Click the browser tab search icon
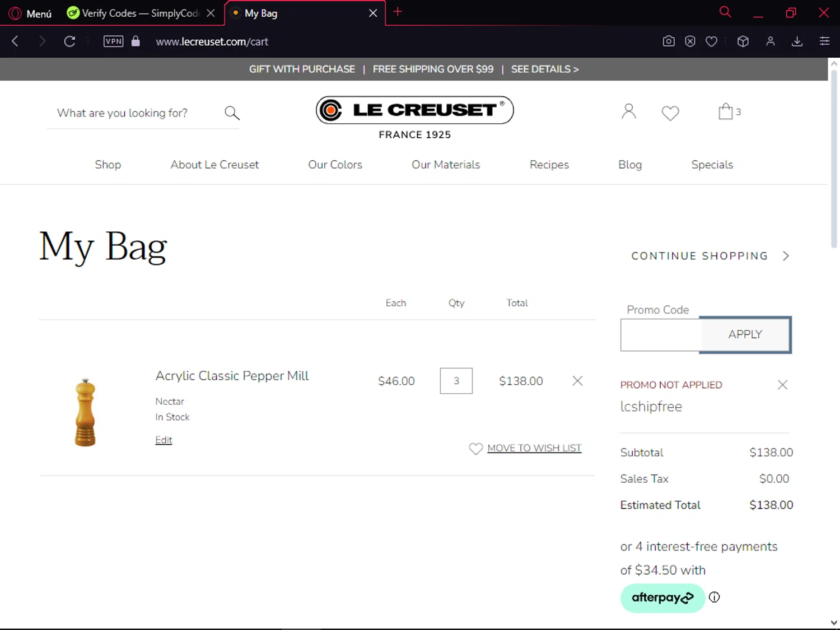840x630 pixels. coord(725,12)
